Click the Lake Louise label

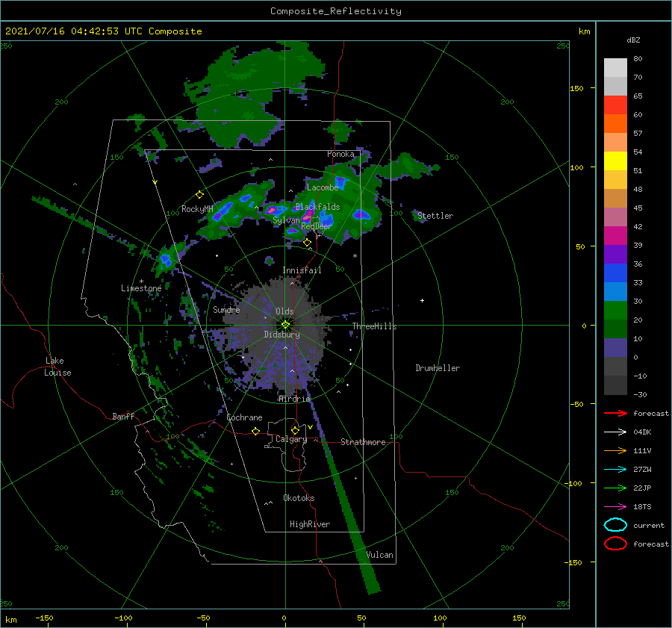click(57, 367)
